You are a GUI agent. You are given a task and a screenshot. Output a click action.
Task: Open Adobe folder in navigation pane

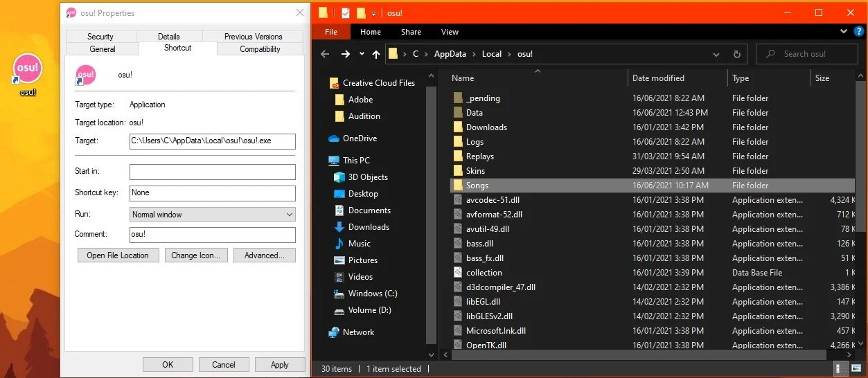pyautogui.click(x=355, y=99)
